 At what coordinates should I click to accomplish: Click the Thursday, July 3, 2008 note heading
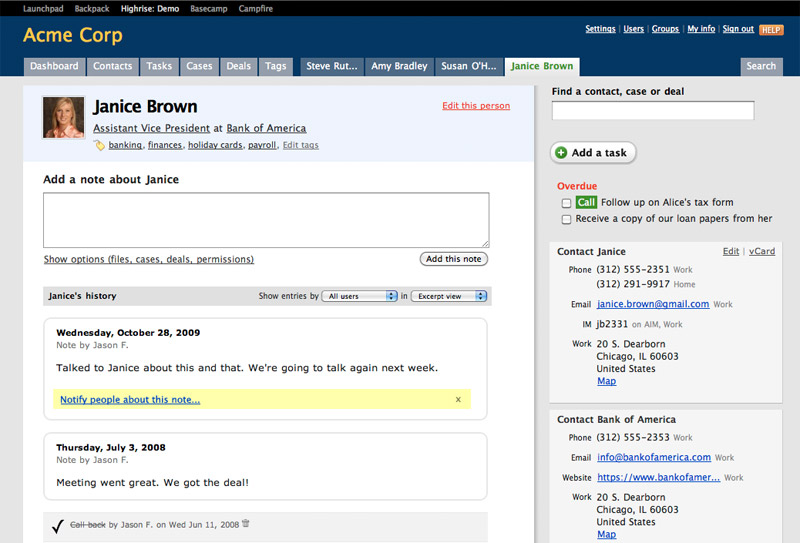click(111, 448)
